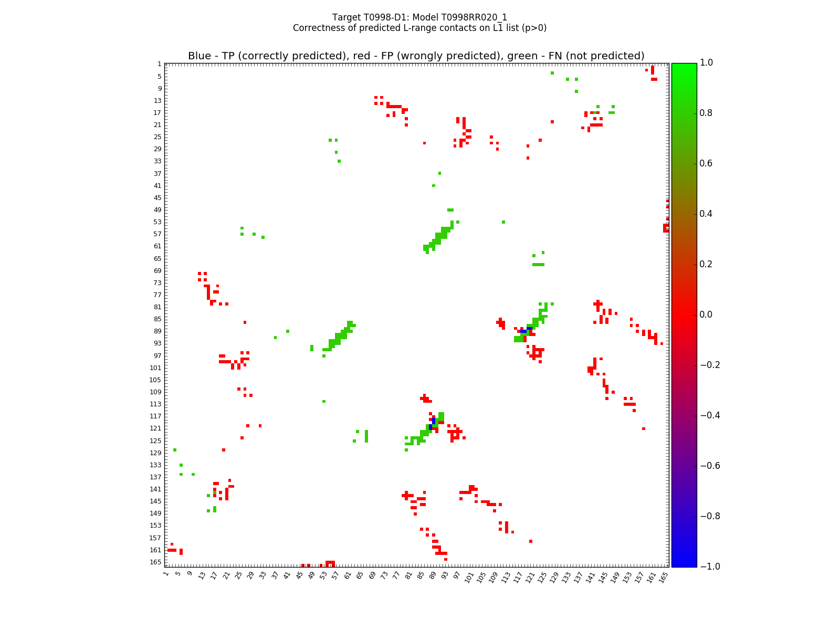Click the 0.0 tick label beside the colorbar
The width and height of the screenshot is (840, 630).
click(x=707, y=314)
